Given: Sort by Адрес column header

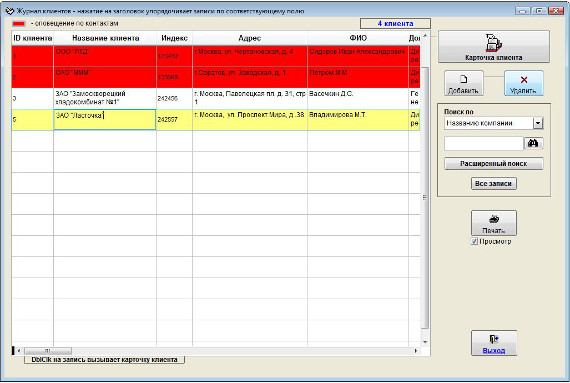Looking at the screenshot, I should click(x=250, y=38).
